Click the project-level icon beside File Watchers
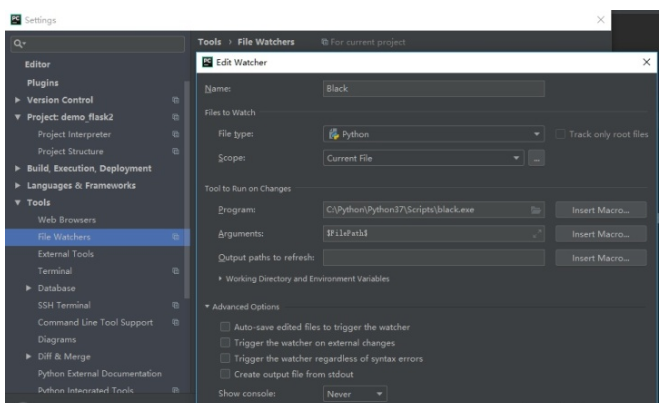Screen dimensions: 666x403 (175, 237)
